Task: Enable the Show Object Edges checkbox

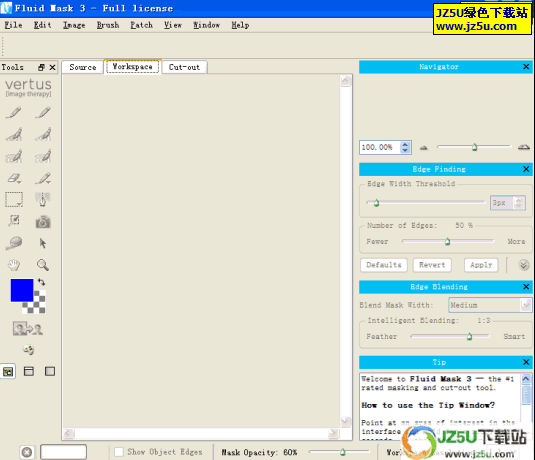Action: (119, 452)
